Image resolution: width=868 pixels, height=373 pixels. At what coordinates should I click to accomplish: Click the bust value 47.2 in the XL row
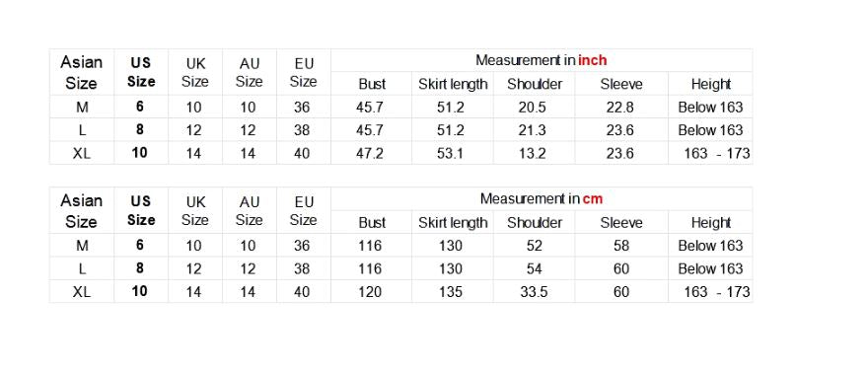(370, 153)
